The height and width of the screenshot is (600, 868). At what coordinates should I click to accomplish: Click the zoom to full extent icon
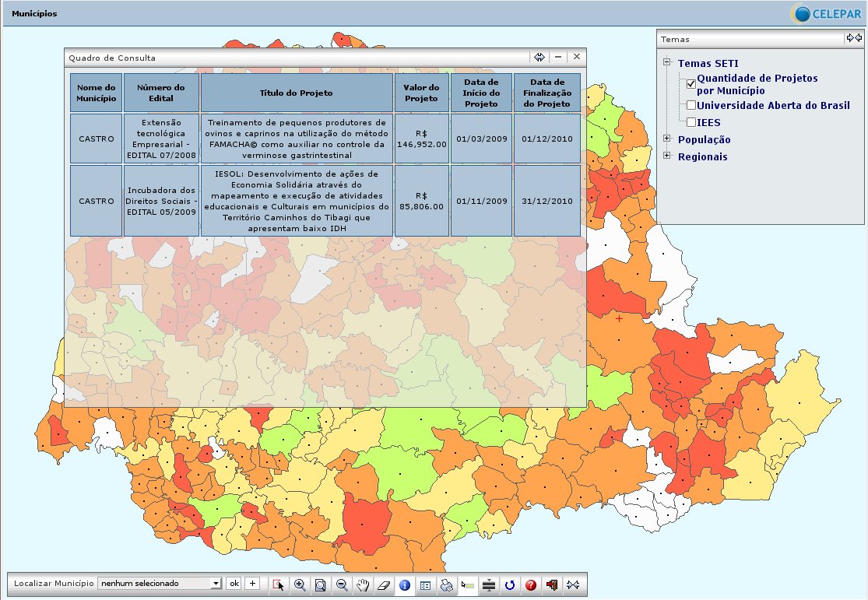pyautogui.click(x=321, y=584)
